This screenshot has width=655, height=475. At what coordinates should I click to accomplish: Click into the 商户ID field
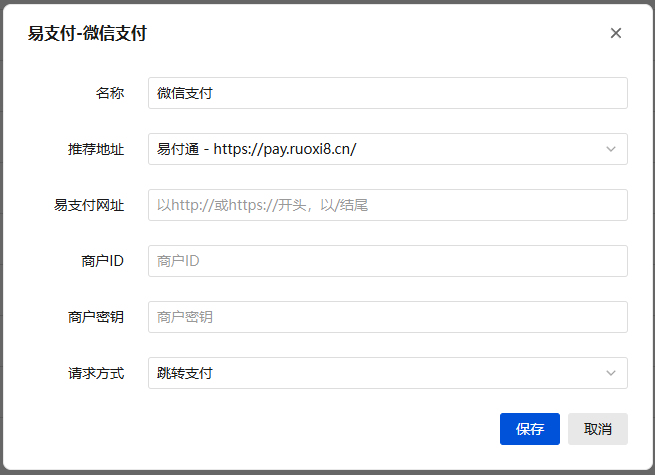pos(388,261)
